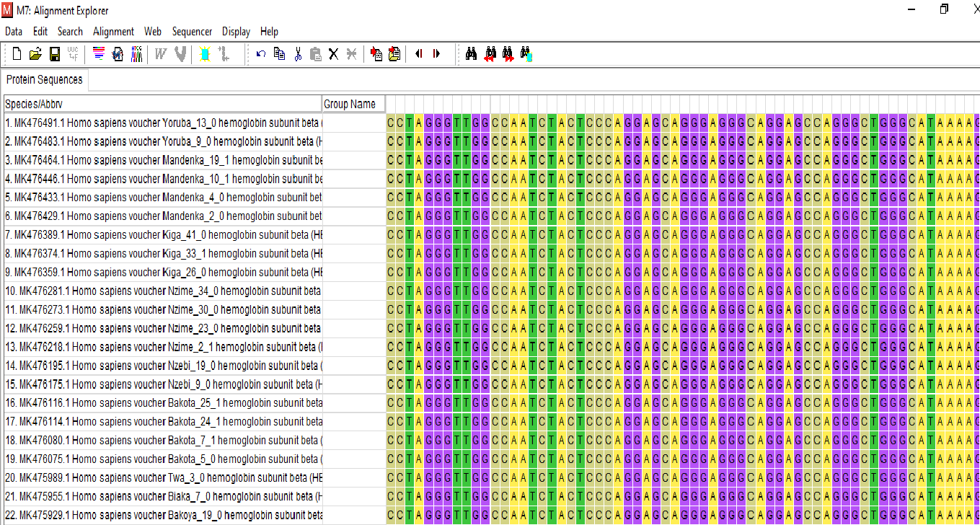This screenshot has height=525, width=980.
Task: Click binoculars find marked site icon
Action: coord(526,54)
